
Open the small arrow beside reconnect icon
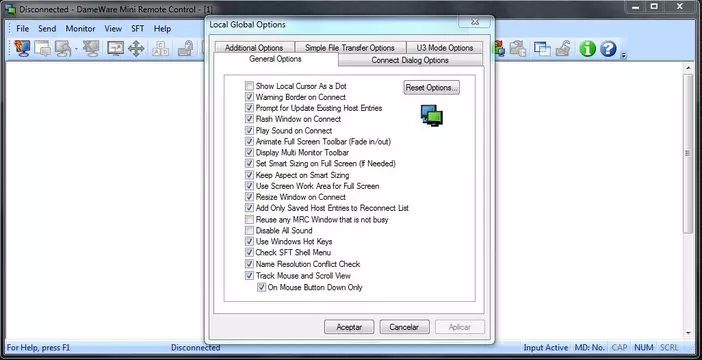point(77,49)
